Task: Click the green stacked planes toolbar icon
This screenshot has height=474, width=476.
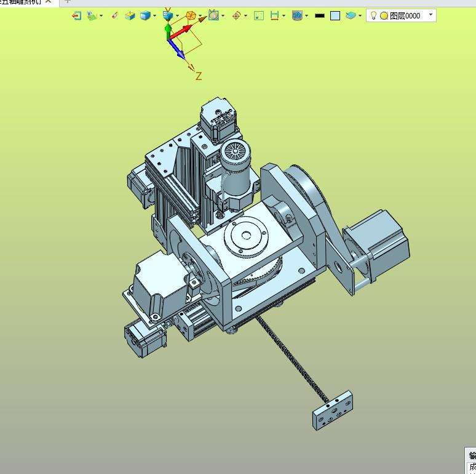Action: [92, 15]
